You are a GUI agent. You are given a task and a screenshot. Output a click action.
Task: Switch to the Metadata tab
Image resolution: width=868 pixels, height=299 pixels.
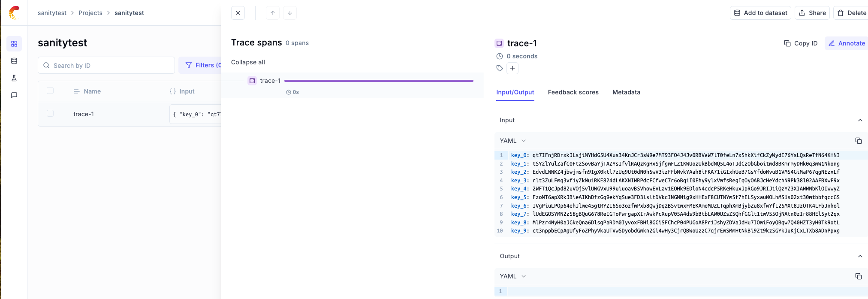click(626, 92)
